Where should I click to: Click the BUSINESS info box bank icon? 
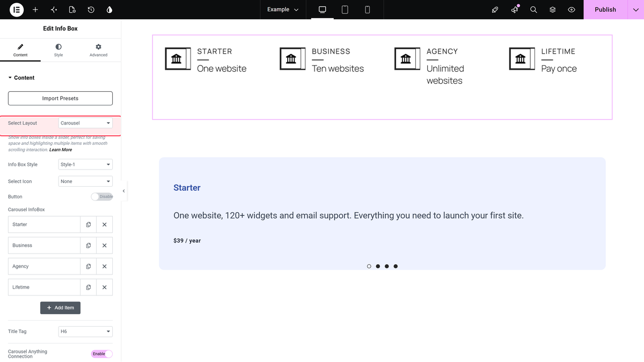[x=292, y=58]
